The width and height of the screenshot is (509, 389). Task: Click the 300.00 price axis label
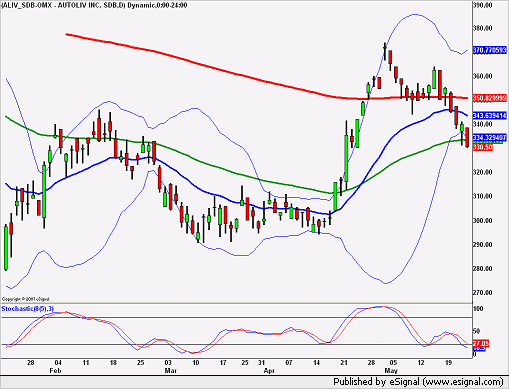pyautogui.click(x=483, y=220)
